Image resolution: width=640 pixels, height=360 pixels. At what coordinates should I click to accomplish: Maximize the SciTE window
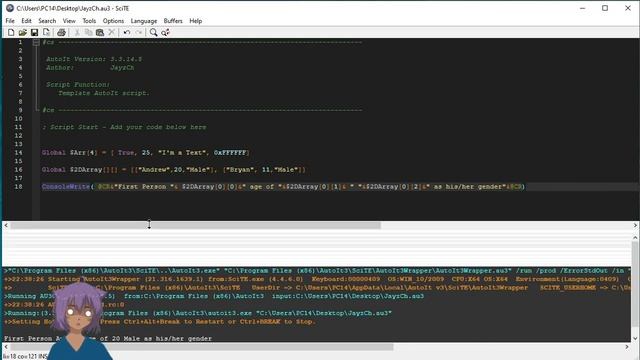(x=605, y=8)
